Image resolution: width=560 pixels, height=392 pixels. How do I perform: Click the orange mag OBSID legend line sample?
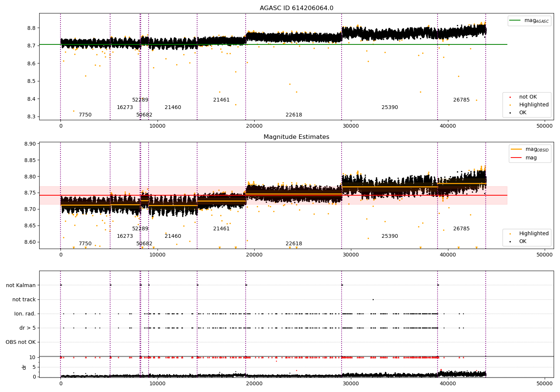tap(516, 149)
